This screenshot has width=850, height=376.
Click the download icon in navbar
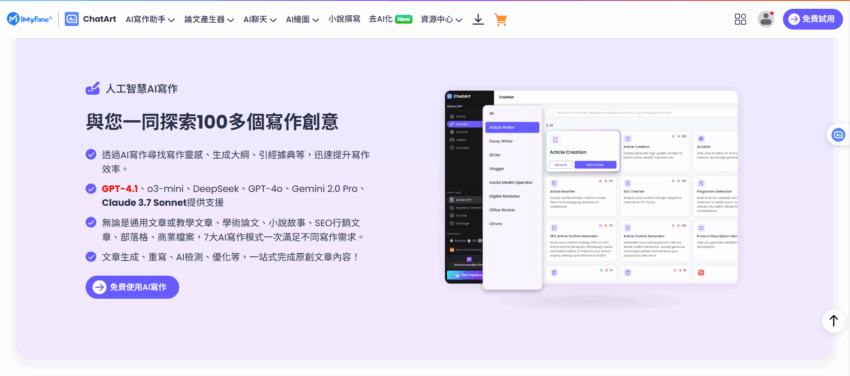478,20
